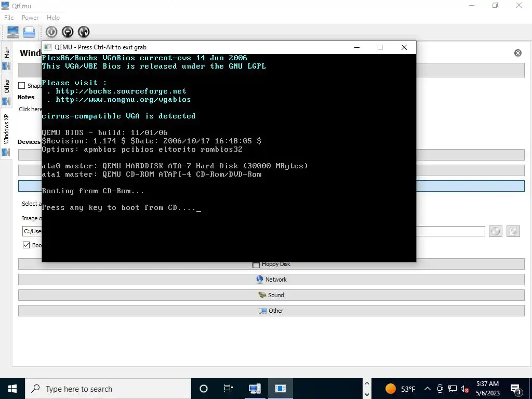This screenshot has width=532, height=399.
Task: Expand the Network section
Action: (271, 280)
